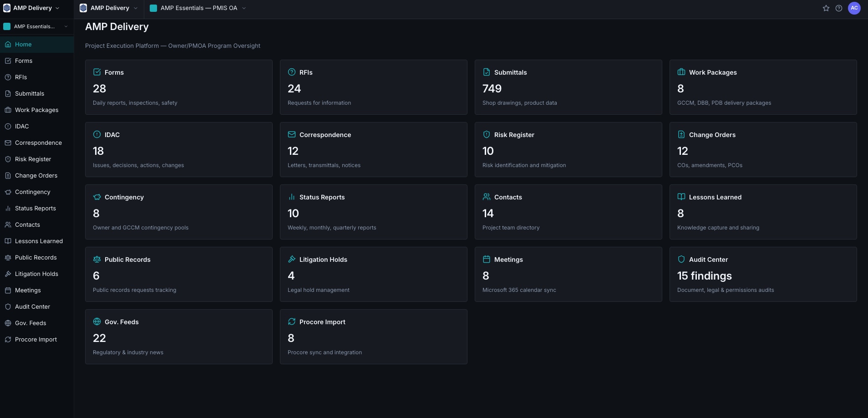Open the AC user avatar menu
Image resolution: width=868 pixels, height=418 pixels.
pos(854,8)
